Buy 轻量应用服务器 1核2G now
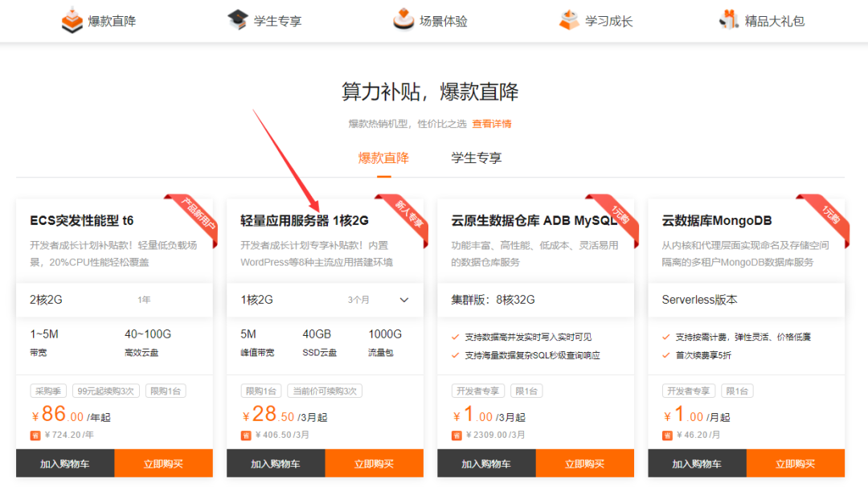Screen dimensions: 868x487 tap(375, 463)
